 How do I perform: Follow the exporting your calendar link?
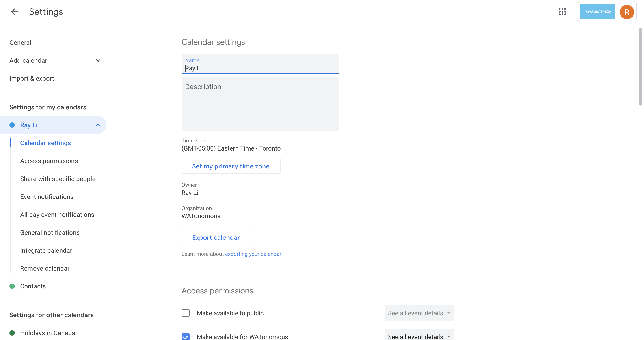[x=253, y=254]
